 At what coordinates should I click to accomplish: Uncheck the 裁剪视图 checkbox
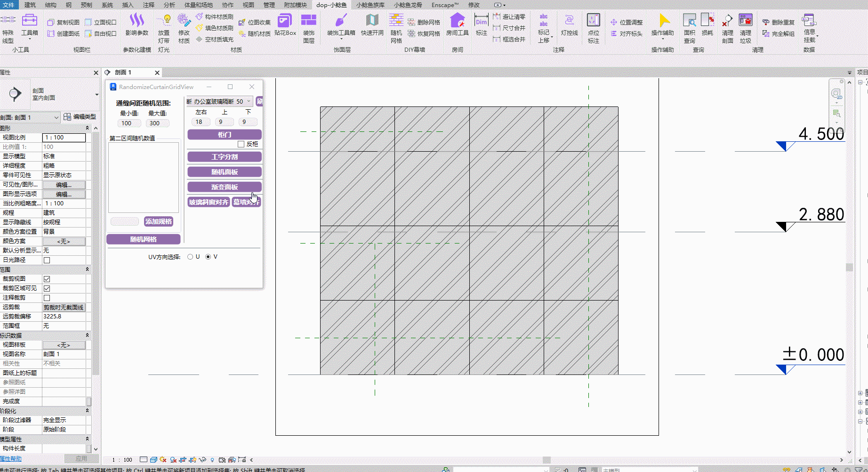pos(47,279)
